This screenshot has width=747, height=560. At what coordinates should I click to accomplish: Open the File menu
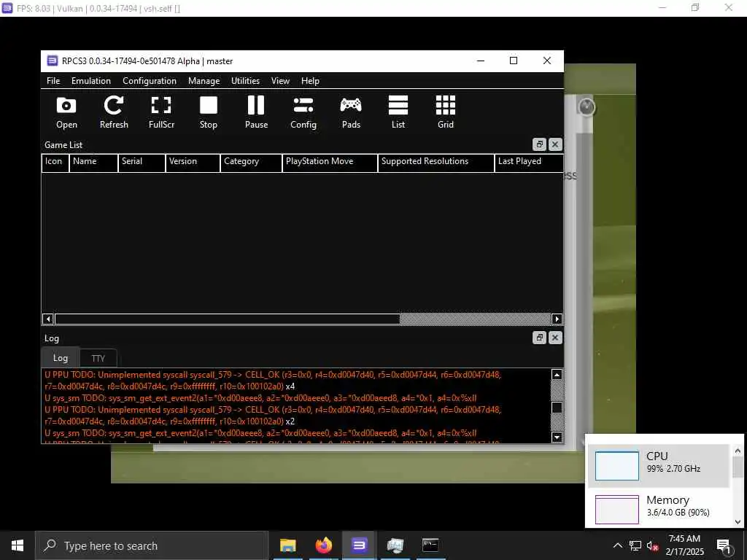click(53, 81)
